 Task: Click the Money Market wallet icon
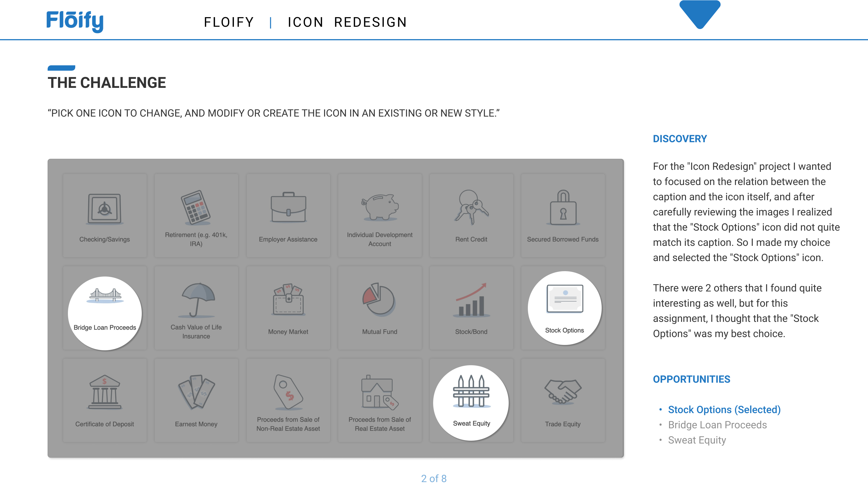(288, 300)
